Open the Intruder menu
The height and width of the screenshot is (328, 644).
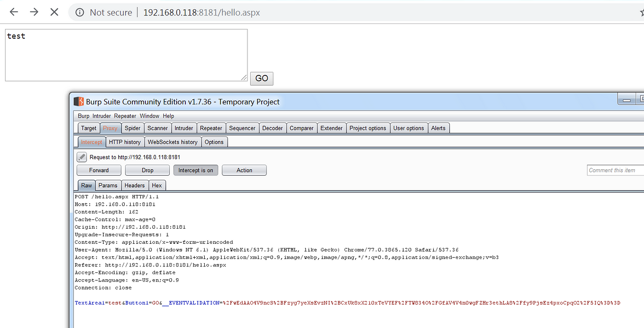tap(102, 116)
